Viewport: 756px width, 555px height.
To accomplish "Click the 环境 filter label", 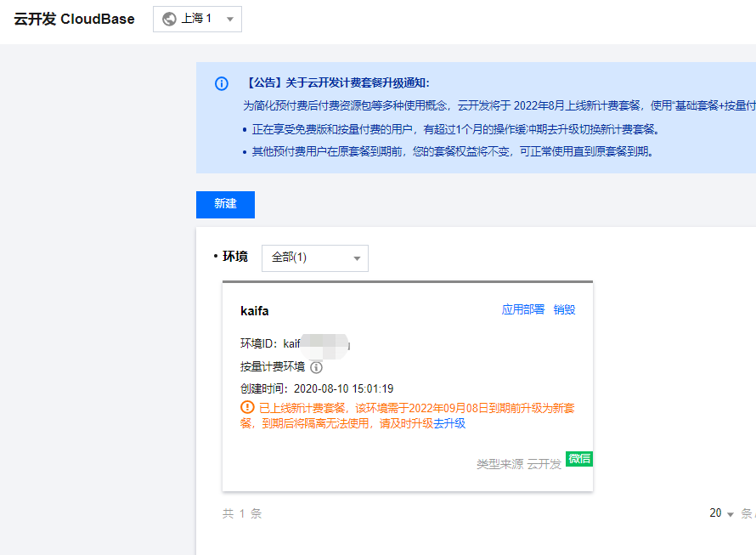I will click(234, 257).
